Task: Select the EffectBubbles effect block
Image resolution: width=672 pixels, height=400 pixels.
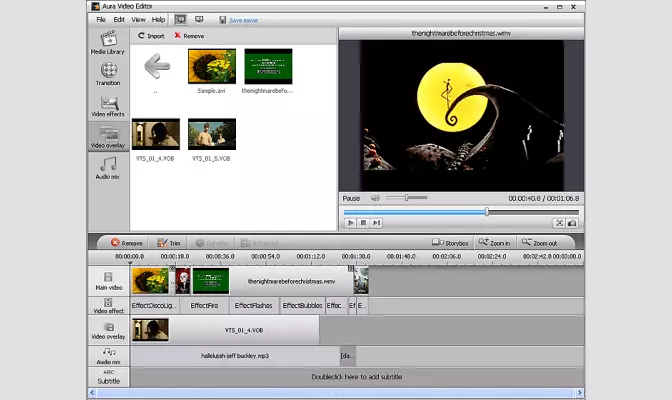Action: click(x=303, y=306)
